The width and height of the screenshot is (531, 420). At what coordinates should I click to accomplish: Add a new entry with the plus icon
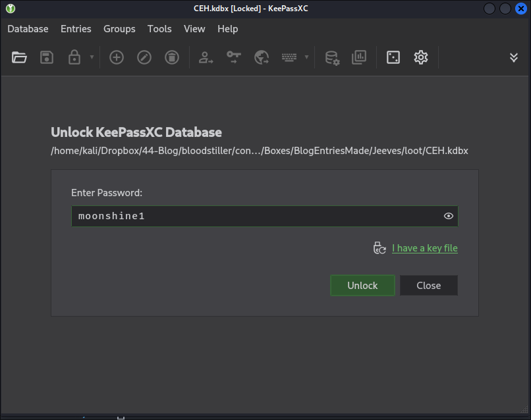click(x=117, y=57)
